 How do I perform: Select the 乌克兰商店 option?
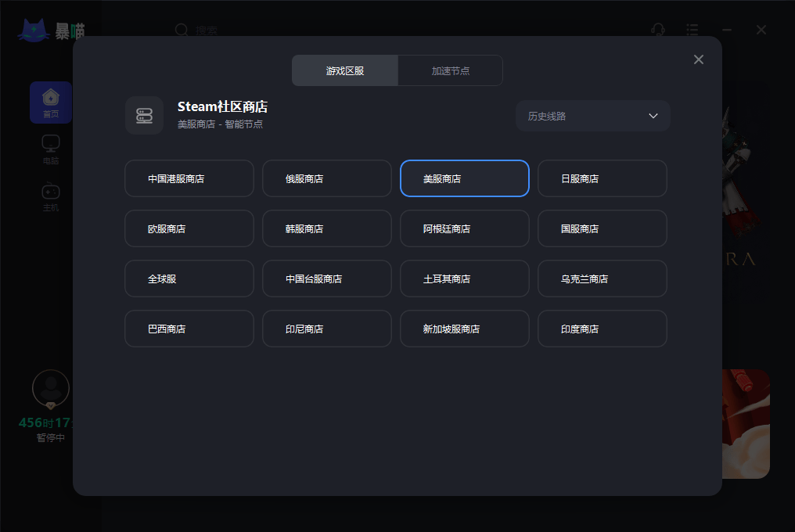pos(602,278)
